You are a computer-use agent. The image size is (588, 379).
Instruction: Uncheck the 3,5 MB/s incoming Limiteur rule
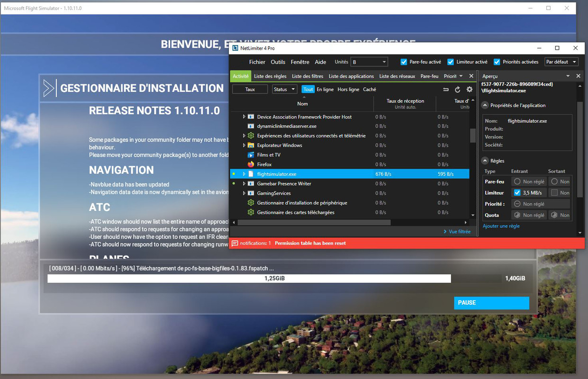517,193
